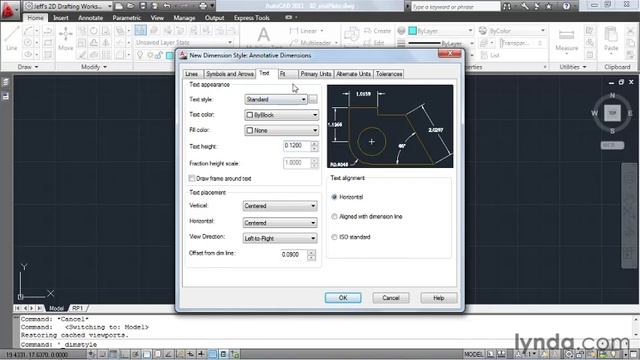Open Layer Properties icon in ribbon
The width and height of the screenshot is (640, 360).
tap(140, 30)
